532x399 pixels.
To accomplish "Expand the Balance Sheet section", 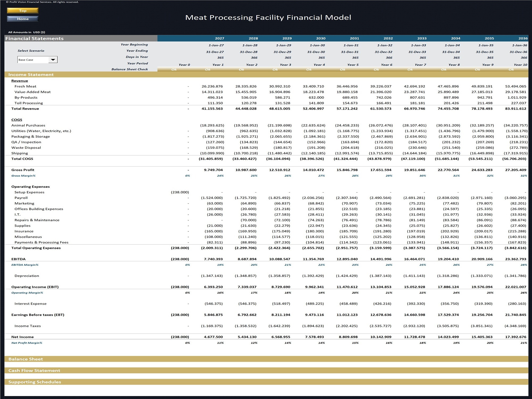I will tap(266, 359).
